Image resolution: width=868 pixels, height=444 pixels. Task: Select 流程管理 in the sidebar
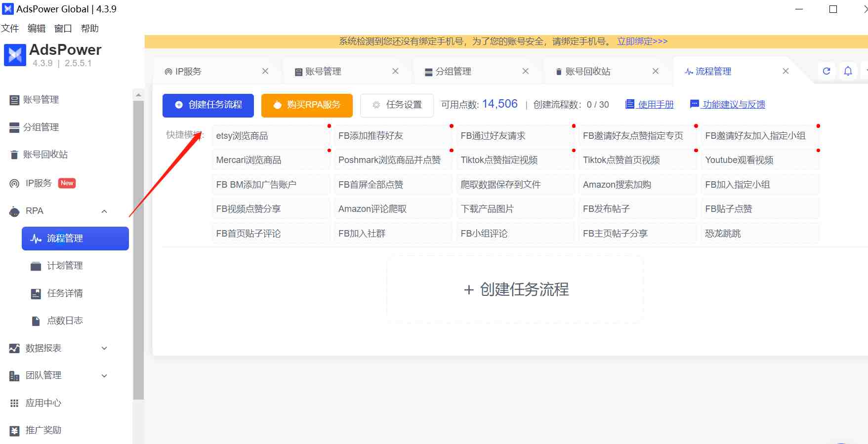pyautogui.click(x=75, y=239)
